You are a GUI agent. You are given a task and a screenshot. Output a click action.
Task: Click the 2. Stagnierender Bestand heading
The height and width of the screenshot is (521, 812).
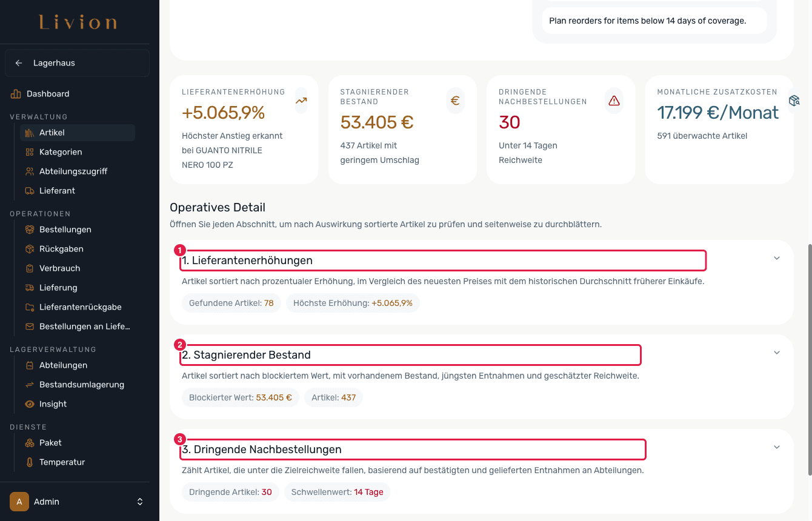[246, 355]
